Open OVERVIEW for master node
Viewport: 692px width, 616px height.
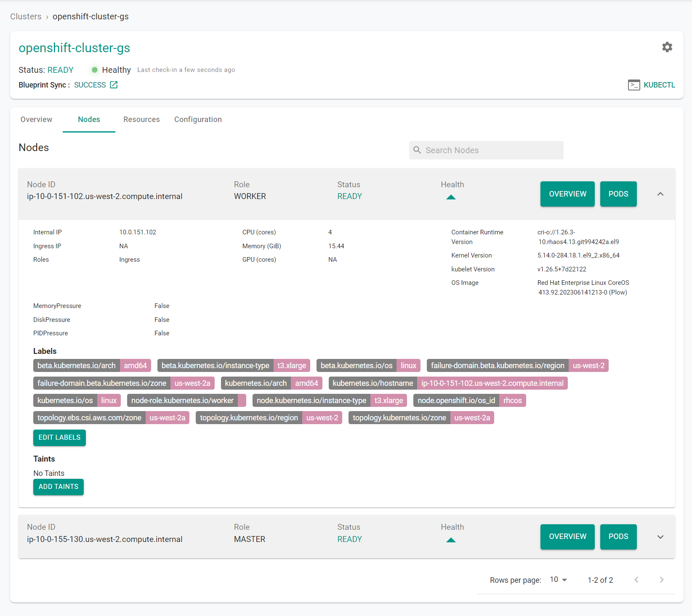pyautogui.click(x=567, y=536)
